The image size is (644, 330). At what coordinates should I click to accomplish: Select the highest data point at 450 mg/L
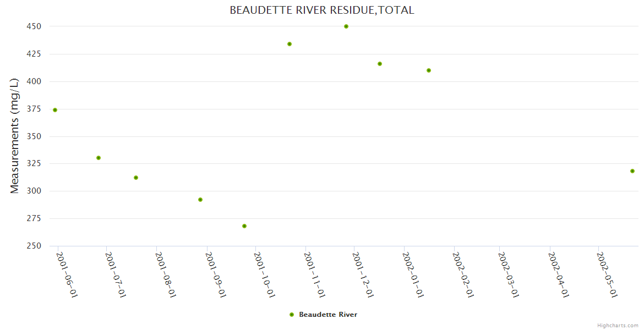tap(346, 26)
